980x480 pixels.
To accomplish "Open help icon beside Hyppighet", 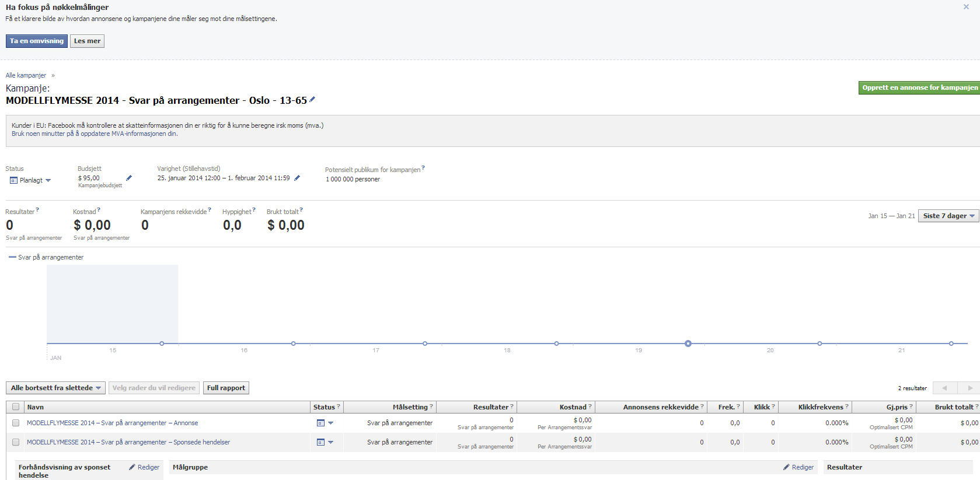I will (254, 210).
